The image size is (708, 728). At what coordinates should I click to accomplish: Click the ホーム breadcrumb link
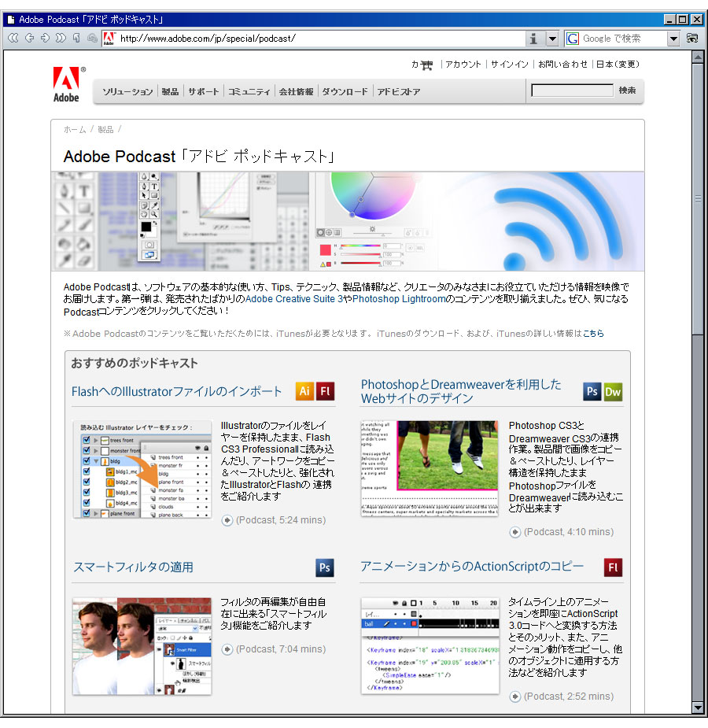(75, 130)
